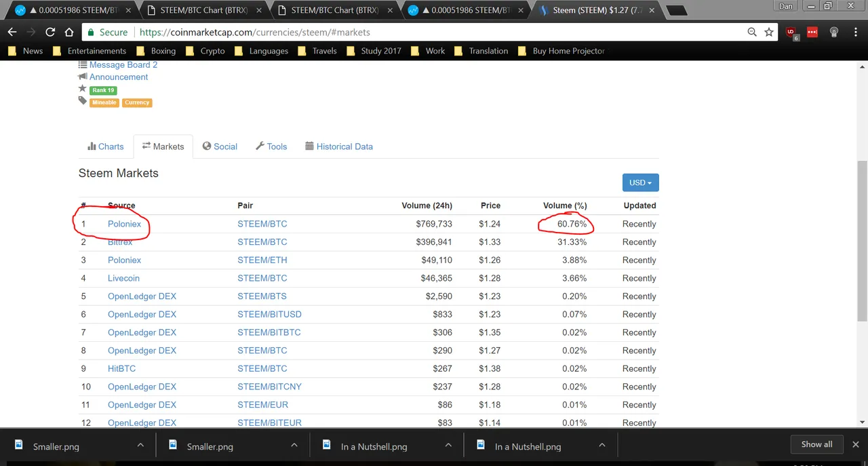
Task: Expand options for second In a Nutshell.png
Action: point(602,445)
